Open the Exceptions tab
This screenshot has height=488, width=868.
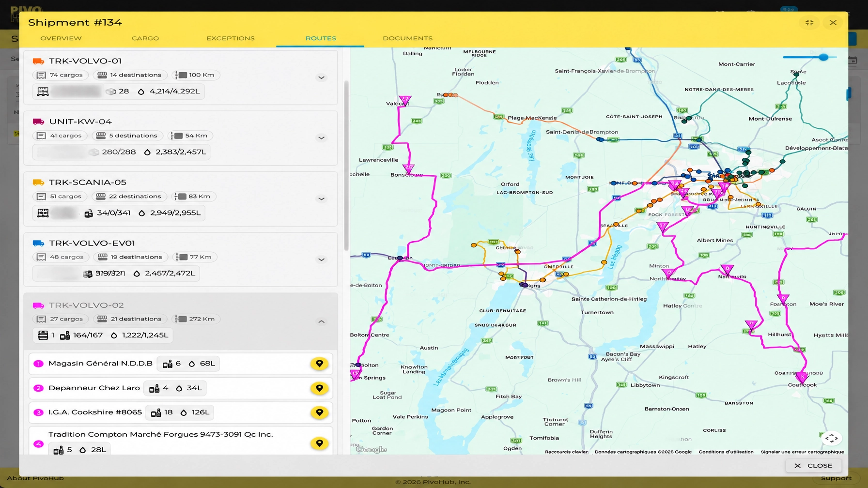coord(231,38)
